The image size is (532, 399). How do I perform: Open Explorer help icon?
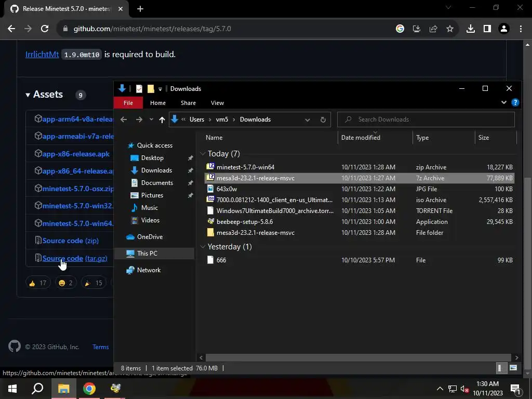pyautogui.click(x=515, y=102)
